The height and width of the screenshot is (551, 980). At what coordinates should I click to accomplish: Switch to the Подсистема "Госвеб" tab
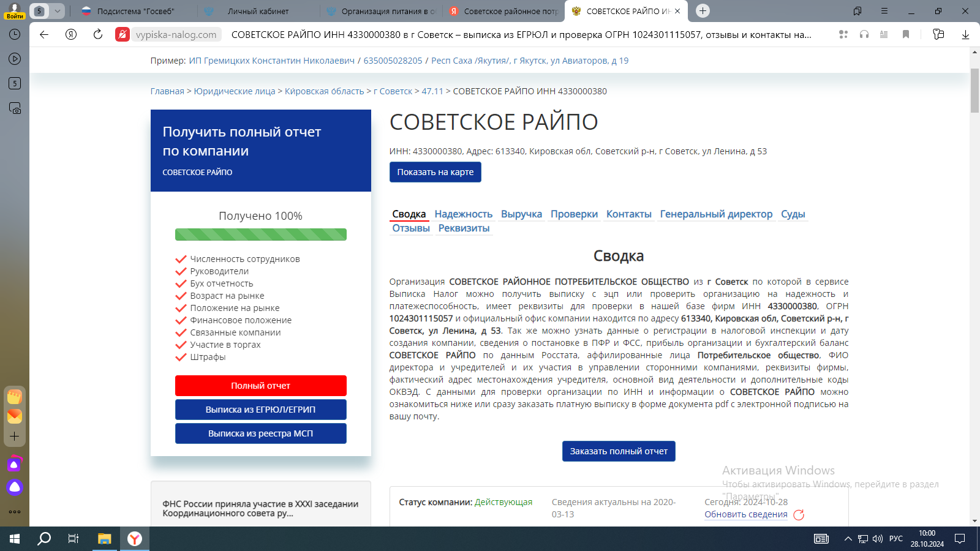tap(135, 11)
